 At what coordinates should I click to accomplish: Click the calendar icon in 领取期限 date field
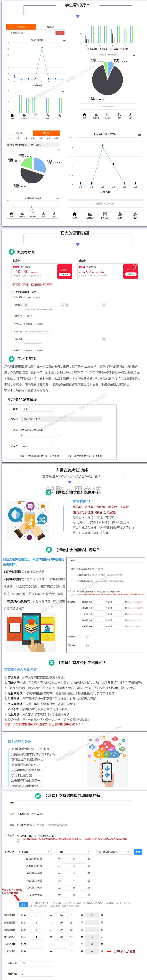(47, 331)
